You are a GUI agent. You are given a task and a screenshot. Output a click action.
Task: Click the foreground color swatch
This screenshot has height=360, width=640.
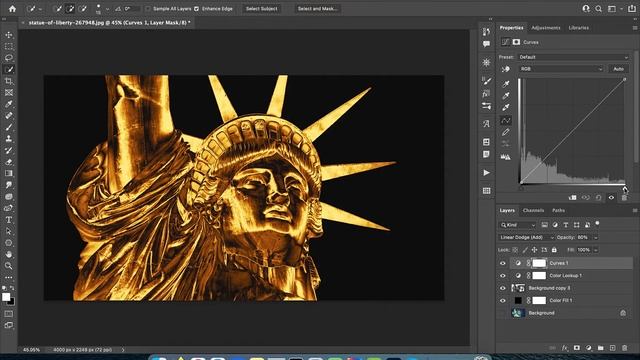pyautogui.click(x=6, y=297)
